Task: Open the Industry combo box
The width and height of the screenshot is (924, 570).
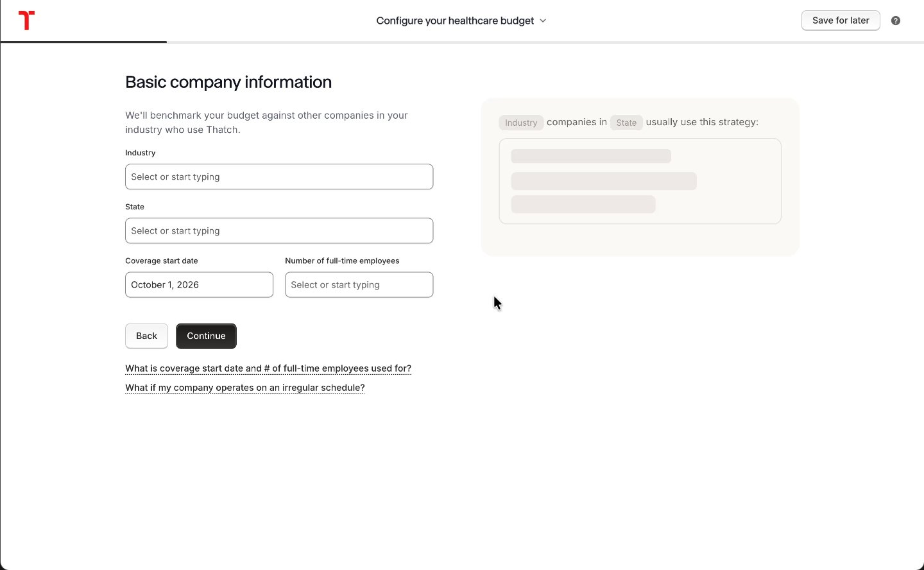Action: click(279, 177)
